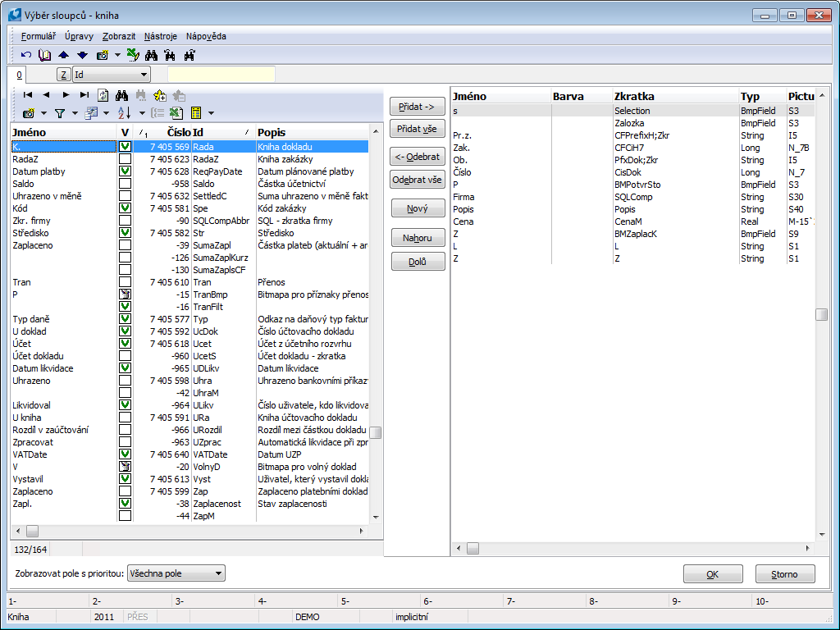Toggle the checkbox in the Saldo row
This screenshot has width=840, height=630.
(x=125, y=184)
